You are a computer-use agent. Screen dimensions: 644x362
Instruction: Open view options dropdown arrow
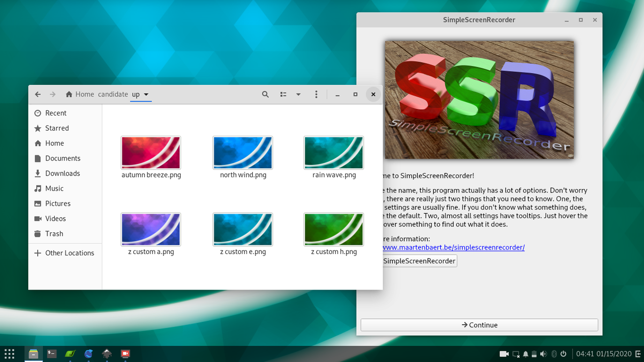(298, 95)
